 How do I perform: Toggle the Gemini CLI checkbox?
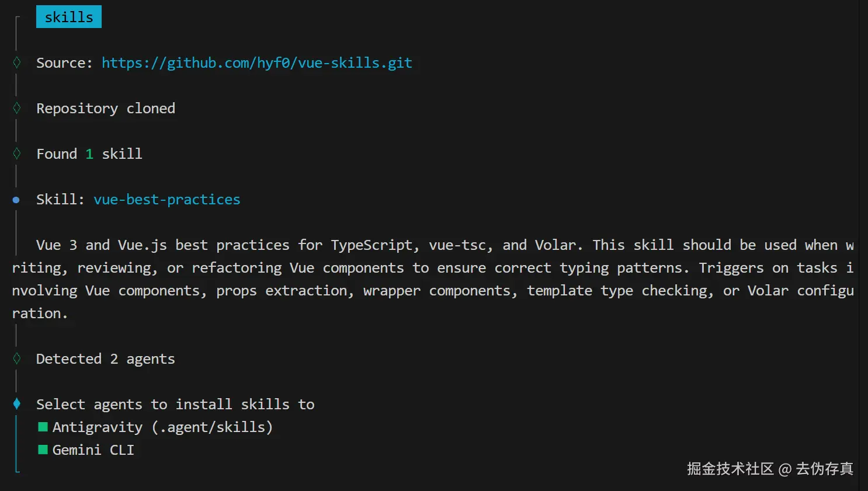pos(43,450)
